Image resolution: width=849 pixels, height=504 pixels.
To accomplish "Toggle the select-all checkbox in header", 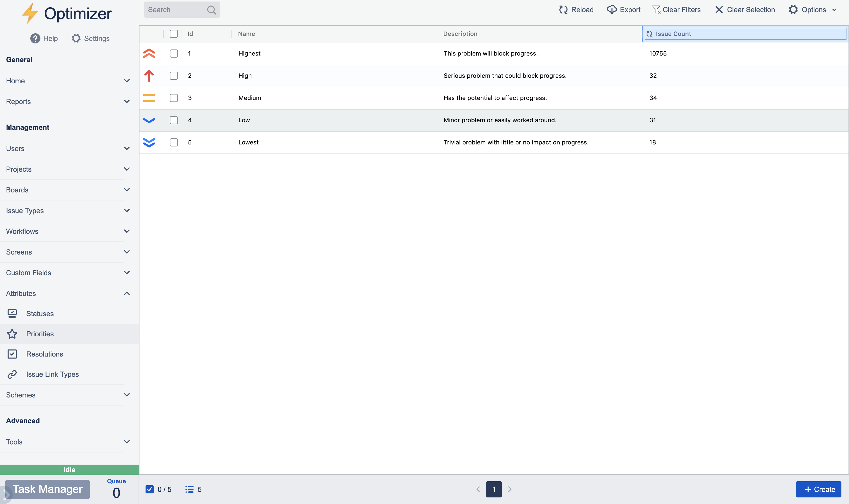I will pos(174,34).
